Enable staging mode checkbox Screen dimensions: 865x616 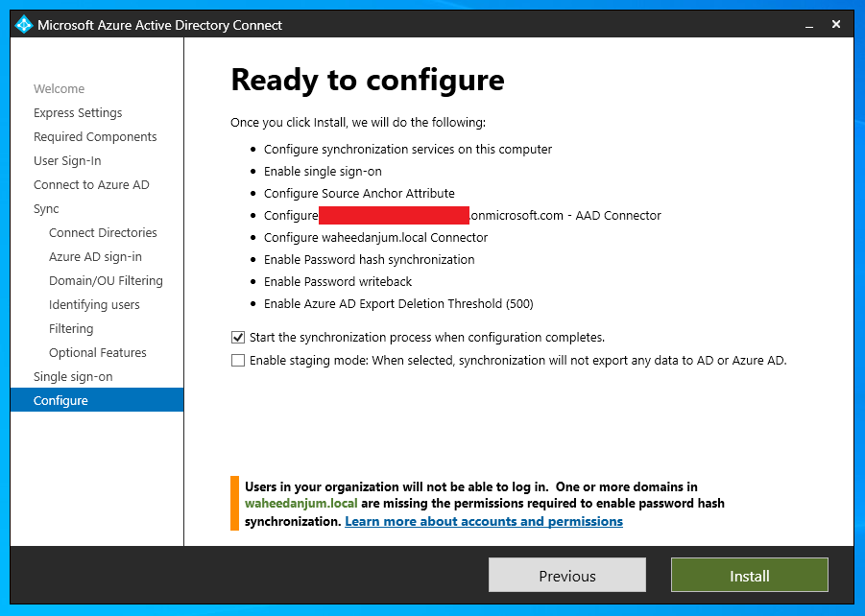point(238,360)
